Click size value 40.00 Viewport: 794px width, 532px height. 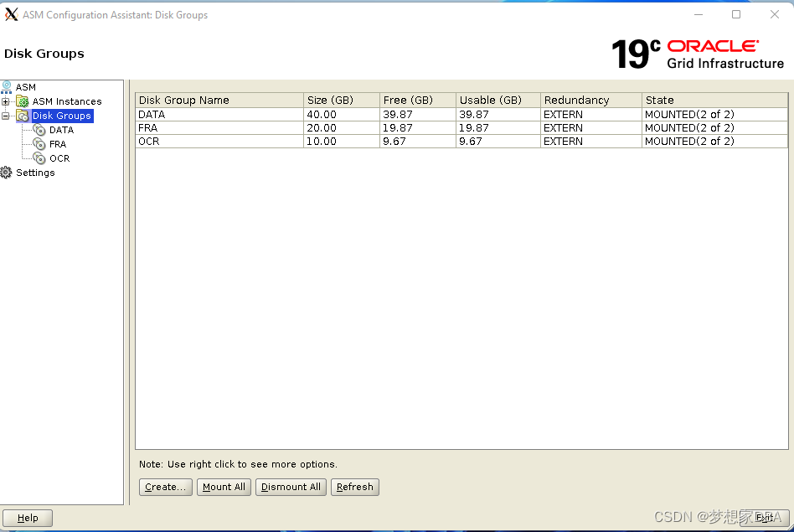322,115
